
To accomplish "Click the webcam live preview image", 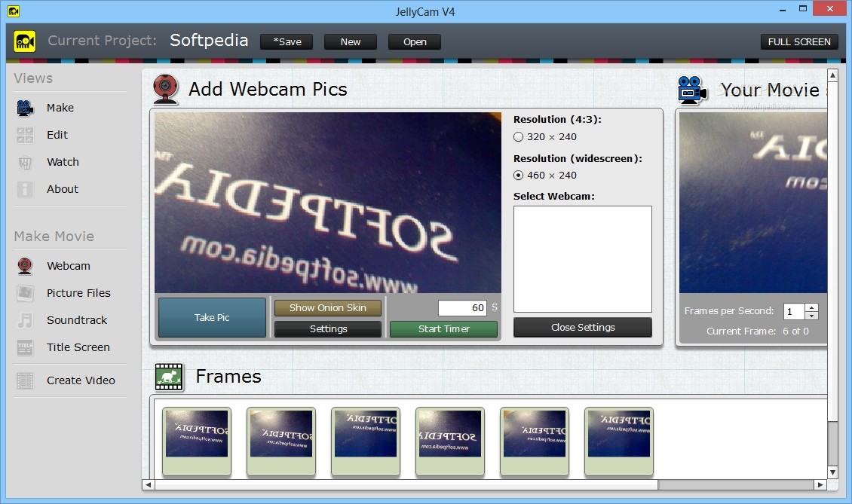I will pyautogui.click(x=328, y=203).
